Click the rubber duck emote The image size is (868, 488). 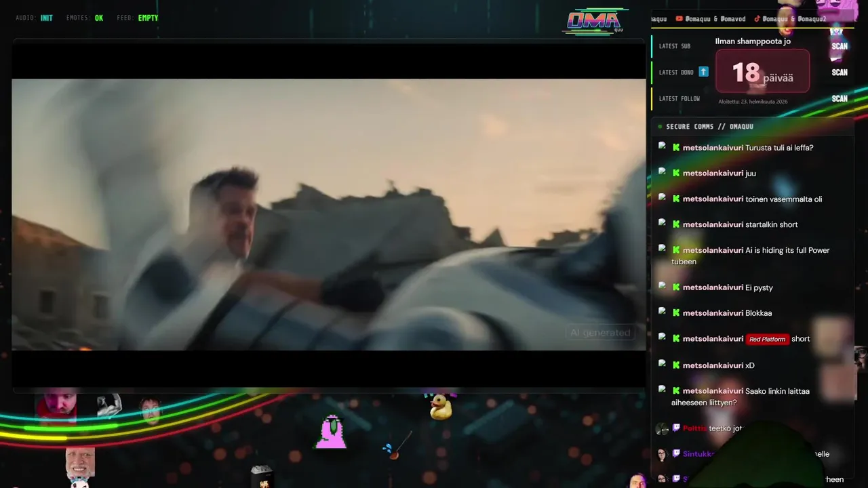[441, 407]
